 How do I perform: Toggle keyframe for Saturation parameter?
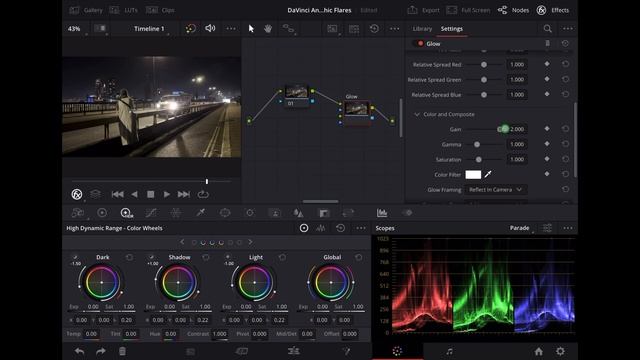coord(547,159)
